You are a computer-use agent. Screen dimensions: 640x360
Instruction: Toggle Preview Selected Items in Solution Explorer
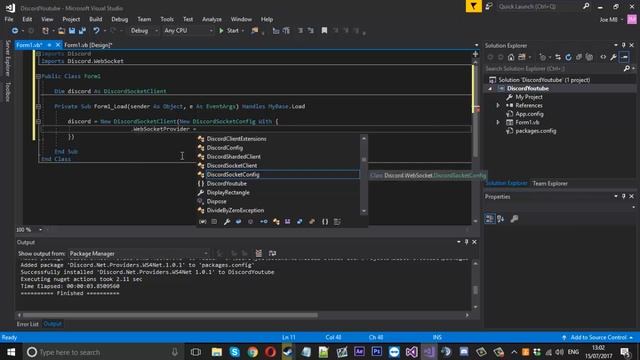624,57
